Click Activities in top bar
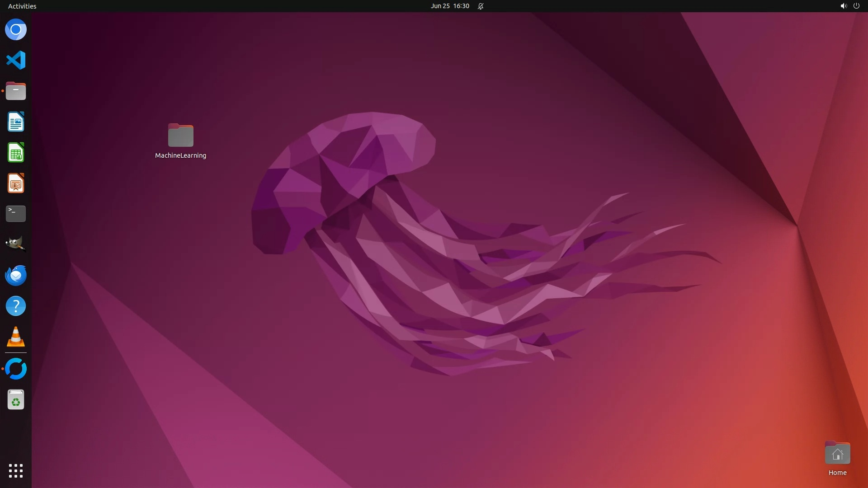The height and width of the screenshot is (488, 868). [x=22, y=6]
